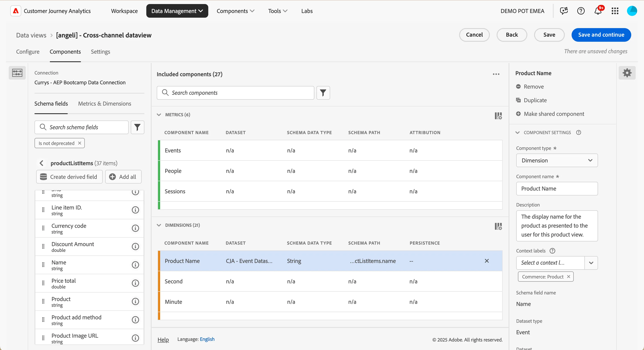Open the feedback chat icon
This screenshot has width=644, height=350.
[x=564, y=11]
